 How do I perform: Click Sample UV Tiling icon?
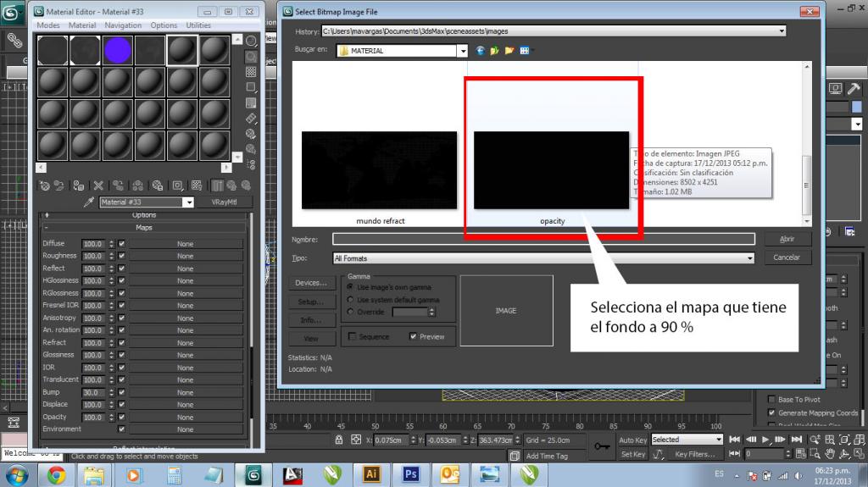251,87
